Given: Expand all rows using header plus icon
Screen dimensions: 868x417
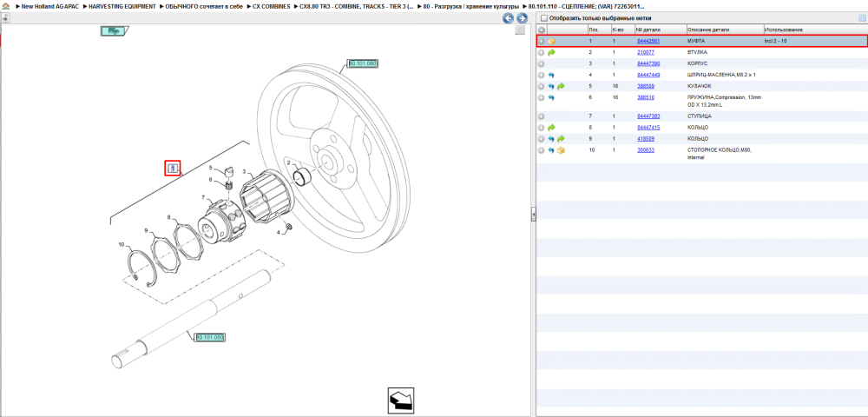Looking at the screenshot, I should (x=542, y=30).
